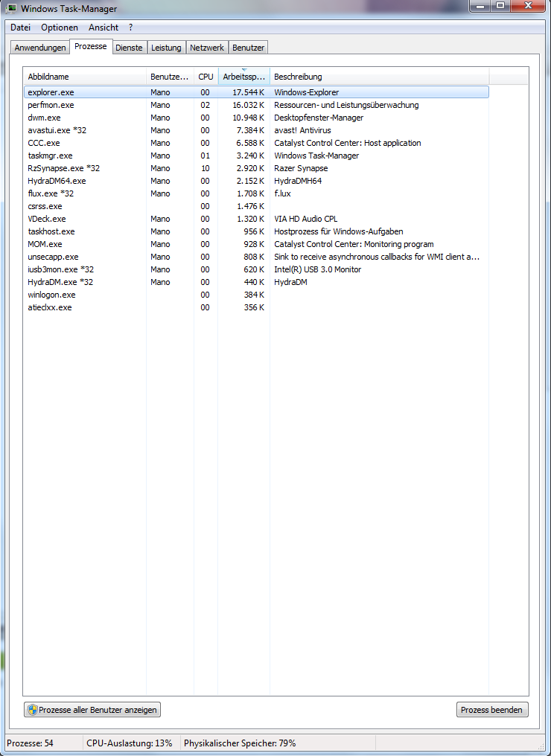Click the Razer Synapse description
The image size is (551, 756).
[301, 168]
